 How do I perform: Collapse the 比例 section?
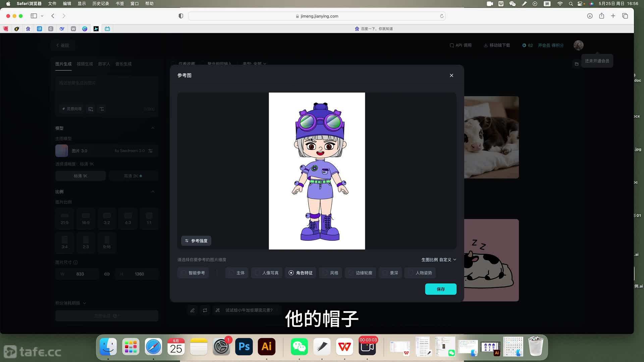click(x=153, y=192)
